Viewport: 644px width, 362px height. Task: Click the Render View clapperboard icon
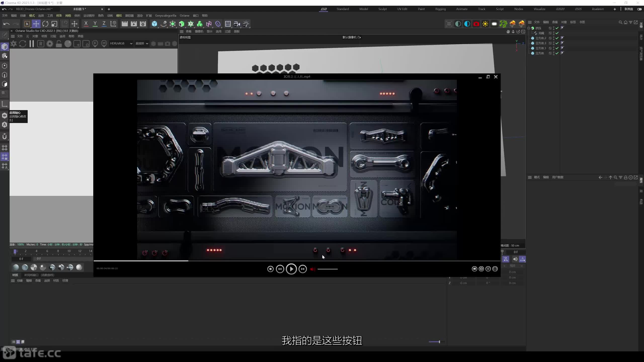pyautogui.click(x=125, y=24)
